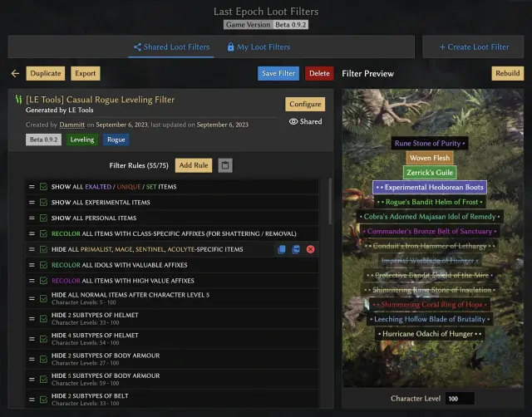
Task: Uncheck Recolor high value affixes rule
Action: point(43,281)
